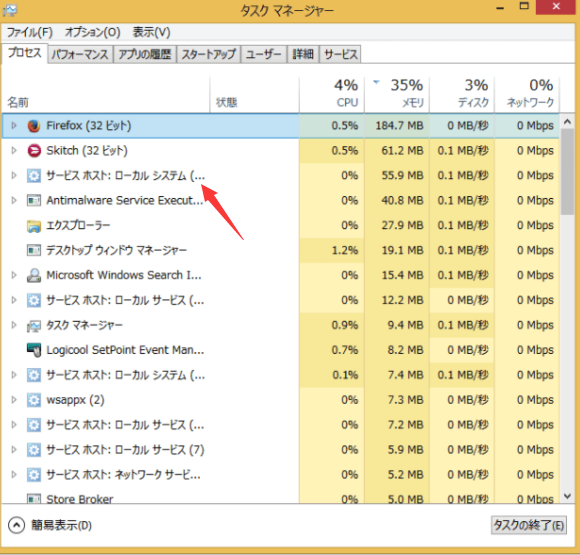Open the 表示(V) menu
This screenshot has height=555, width=580.
click(x=151, y=32)
